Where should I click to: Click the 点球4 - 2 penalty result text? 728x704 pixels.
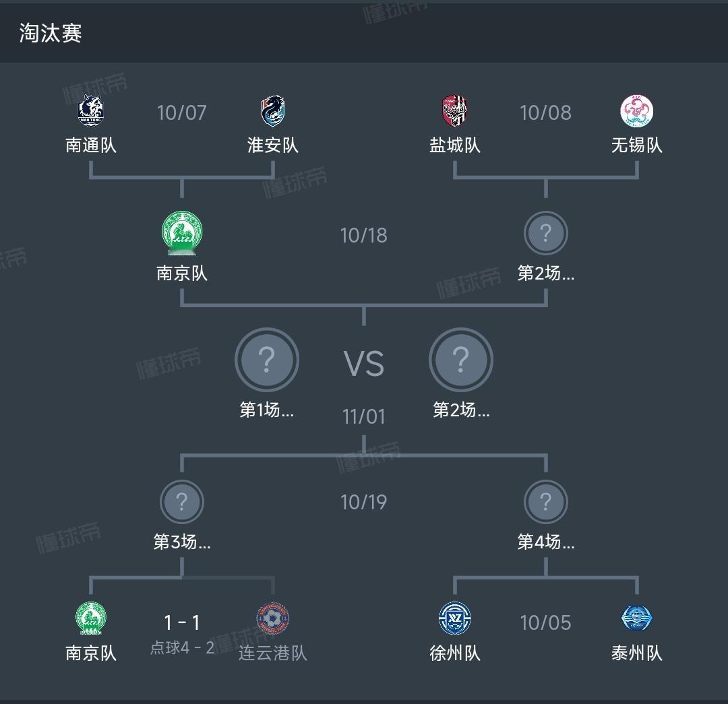coord(182,648)
